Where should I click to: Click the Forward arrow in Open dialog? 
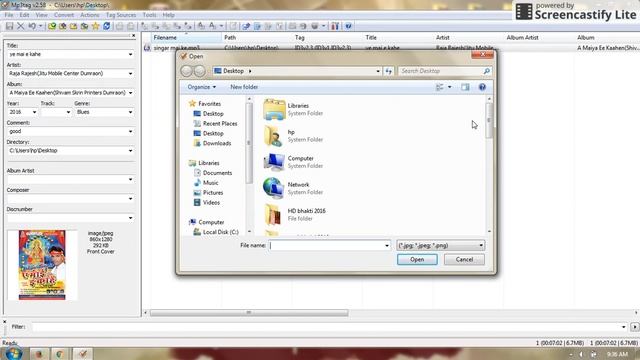(x=200, y=71)
